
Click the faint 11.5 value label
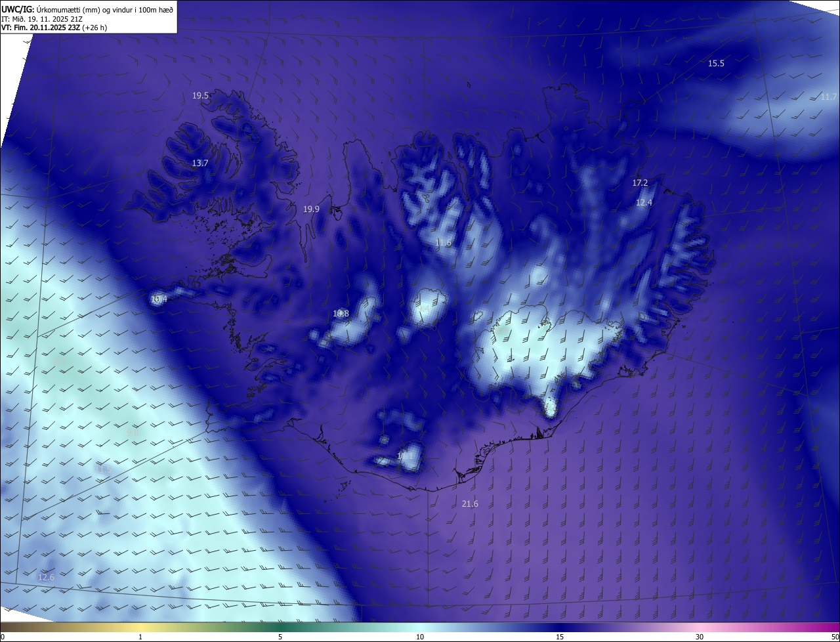click(x=103, y=470)
